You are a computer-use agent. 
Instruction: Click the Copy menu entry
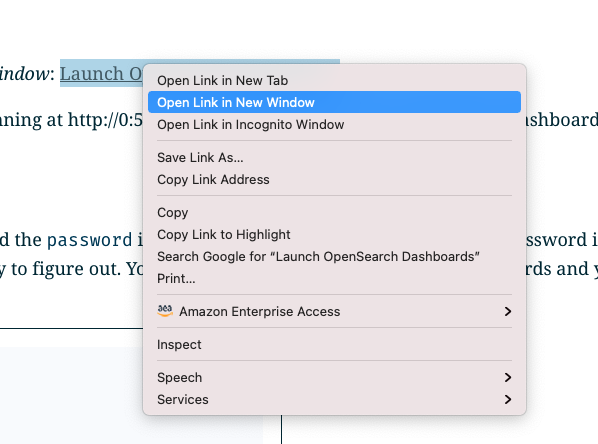pyautogui.click(x=334, y=212)
